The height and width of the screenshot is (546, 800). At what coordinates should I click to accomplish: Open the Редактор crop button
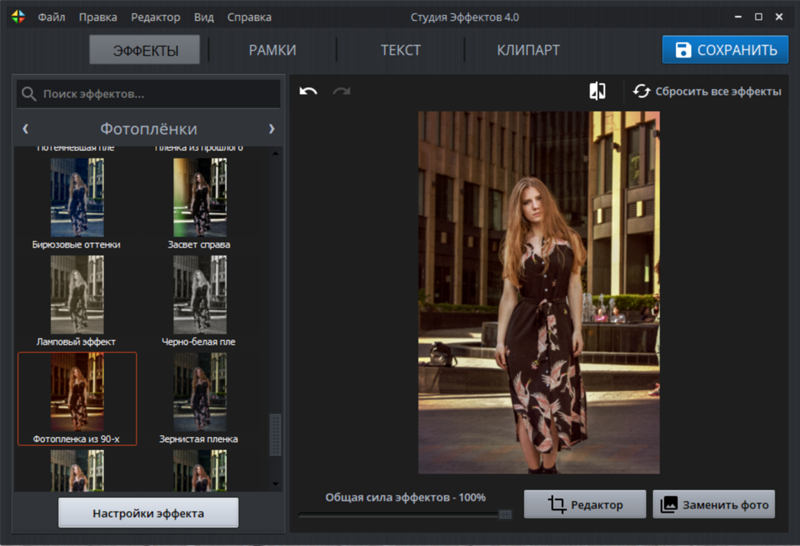click(585, 505)
